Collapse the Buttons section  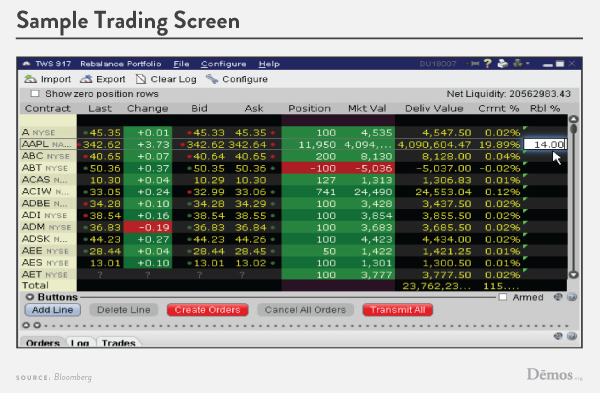pyautogui.click(x=29, y=297)
